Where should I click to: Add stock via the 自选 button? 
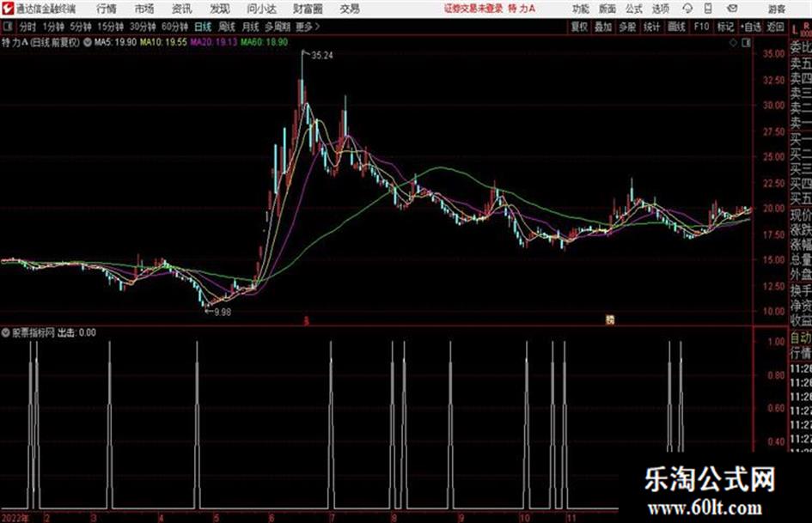tap(751, 27)
